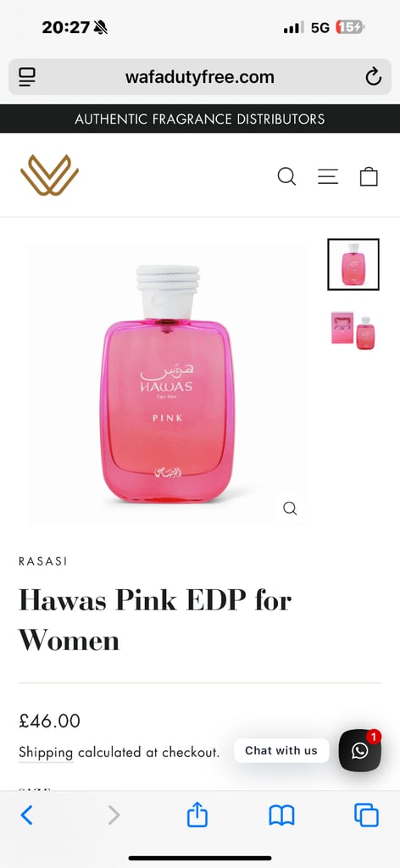Tap the Safari share icon
Image resolution: width=400 pixels, height=868 pixels.
tap(197, 815)
